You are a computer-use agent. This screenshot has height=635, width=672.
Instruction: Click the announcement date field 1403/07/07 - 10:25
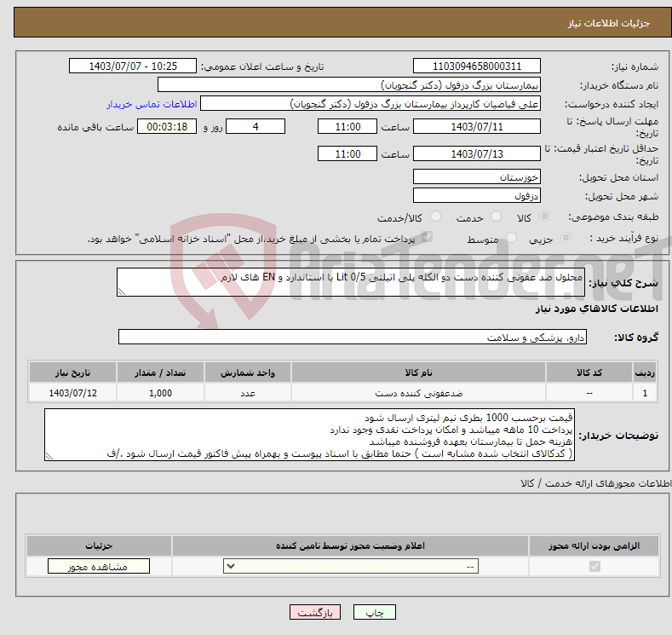[x=133, y=66]
